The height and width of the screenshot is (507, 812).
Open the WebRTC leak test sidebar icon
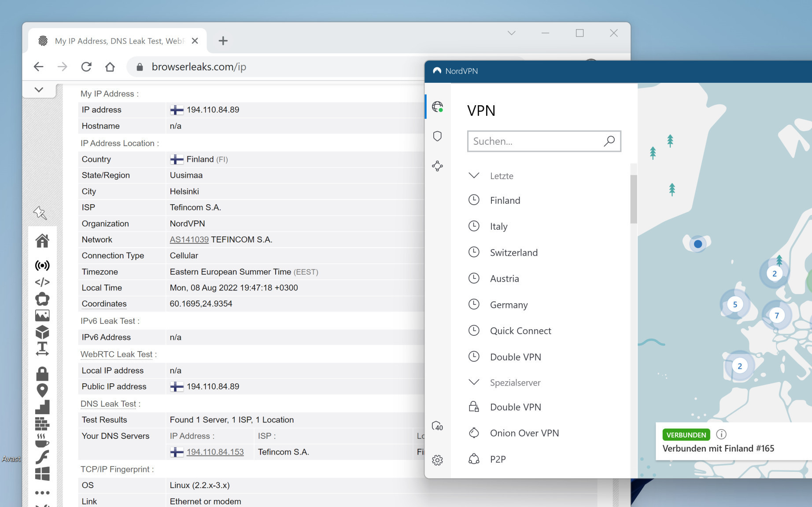pos(42,299)
